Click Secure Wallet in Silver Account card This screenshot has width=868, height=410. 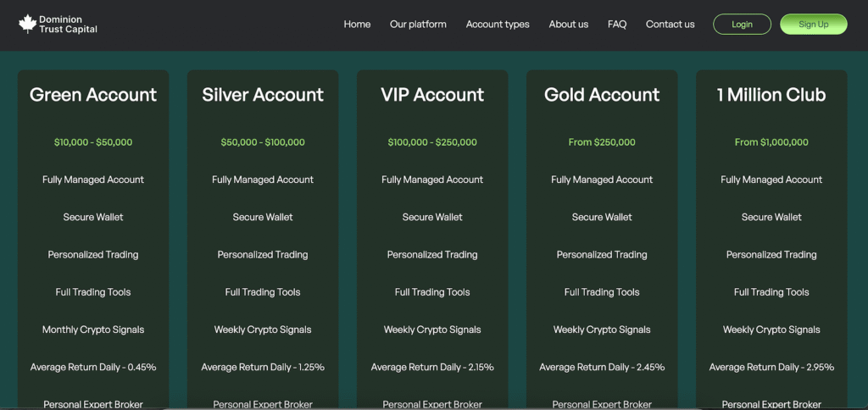(x=263, y=217)
